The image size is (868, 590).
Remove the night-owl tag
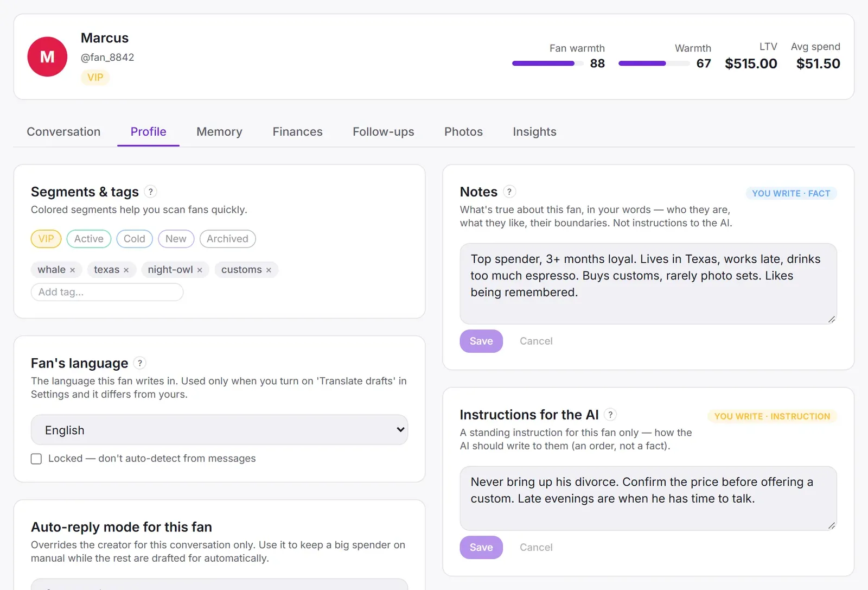(x=200, y=270)
